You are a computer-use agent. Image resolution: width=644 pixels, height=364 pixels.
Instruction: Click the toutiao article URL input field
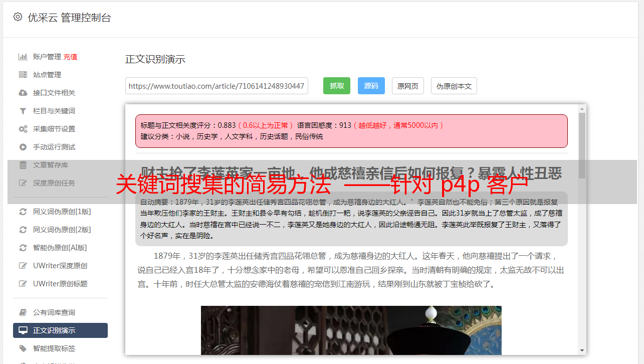click(x=217, y=86)
